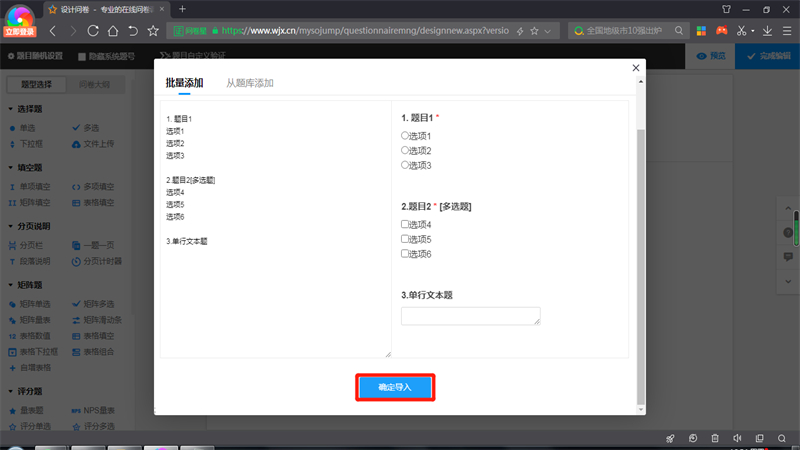Mute sound using the status bar speaker icon
Screen dimensions: 800x450
click(737, 438)
